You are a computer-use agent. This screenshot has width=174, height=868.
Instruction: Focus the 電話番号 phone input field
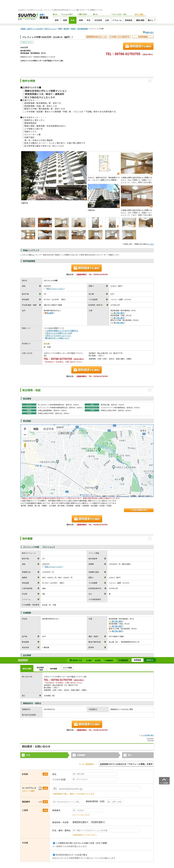(x=67, y=802)
